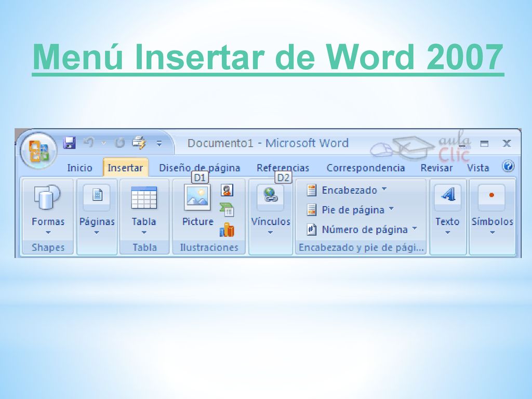The image size is (532, 399).
Task: Open the undo history dropdown arrow
Action: (x=104, y=143)
